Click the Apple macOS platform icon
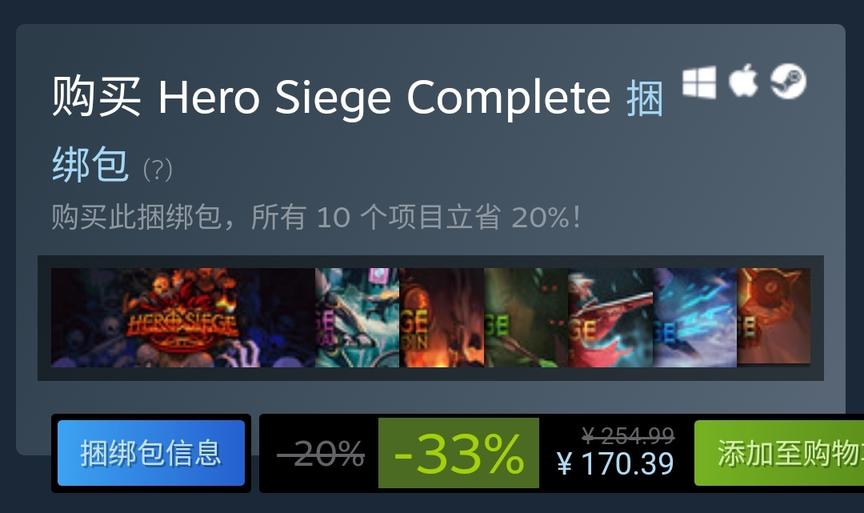The width and height of the screenshot is (864, 513). [743, 80]
